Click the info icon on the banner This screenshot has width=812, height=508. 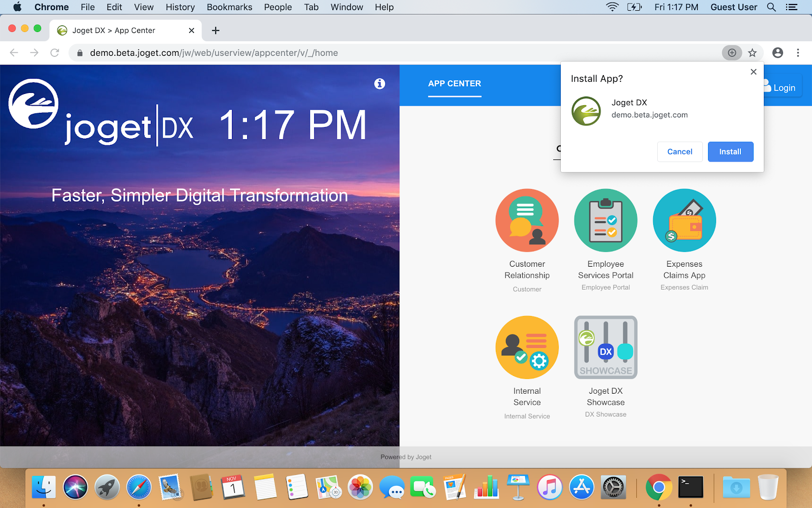tap(380, 84)
